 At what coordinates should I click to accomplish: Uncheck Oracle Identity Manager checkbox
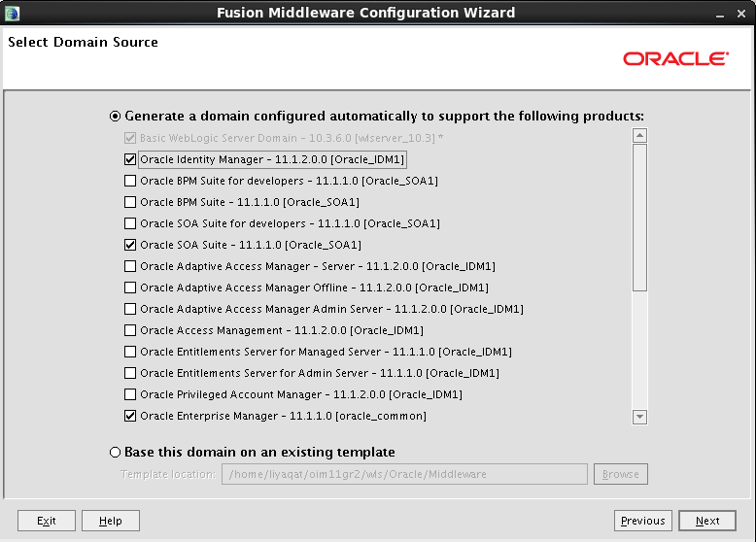[130, 159]
